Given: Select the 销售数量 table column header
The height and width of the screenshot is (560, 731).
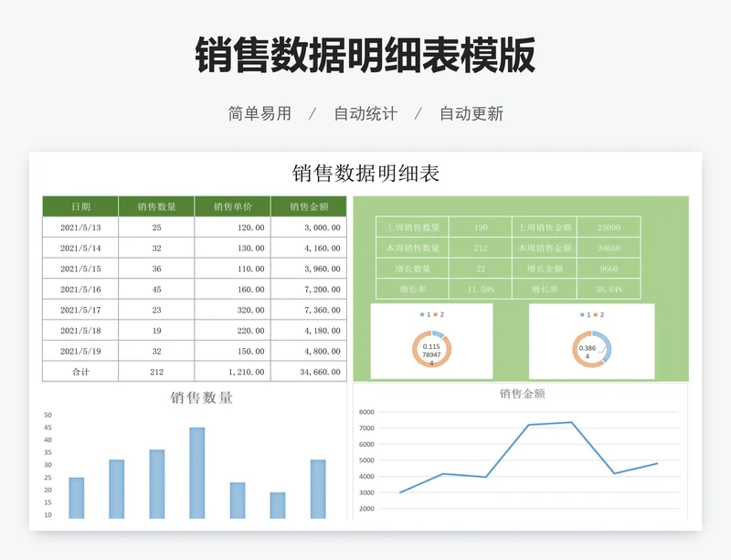Looking at the screenshot, I should point(156,206).
